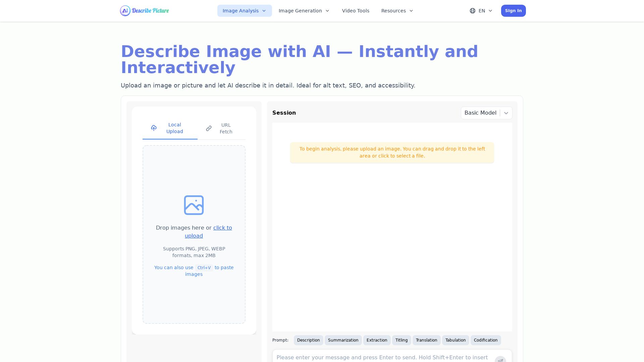Select the Summarization prompt chip
The height and width of the screenshot is (362, 644).
(343, 340)
